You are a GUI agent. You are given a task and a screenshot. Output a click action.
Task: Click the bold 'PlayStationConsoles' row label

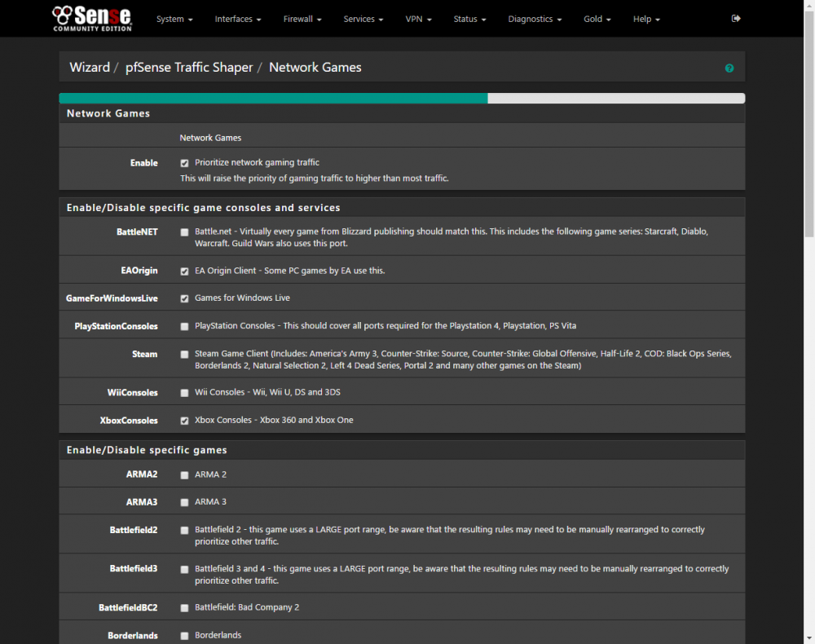[x=116, y=326]
